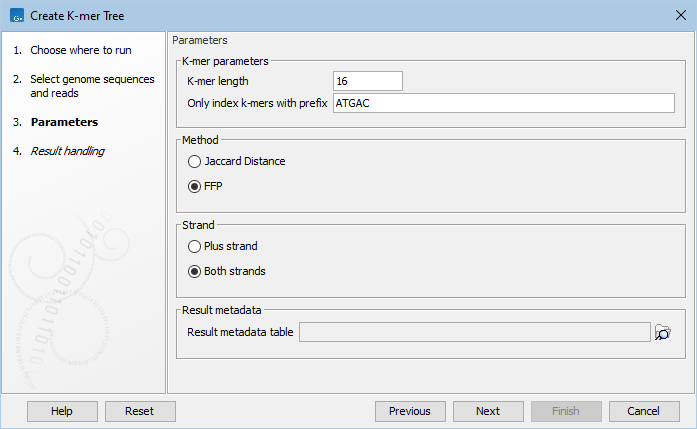Select the Jaccard Distance method
697x429 pixels.
pyautogui.click(x=194, y=161)
